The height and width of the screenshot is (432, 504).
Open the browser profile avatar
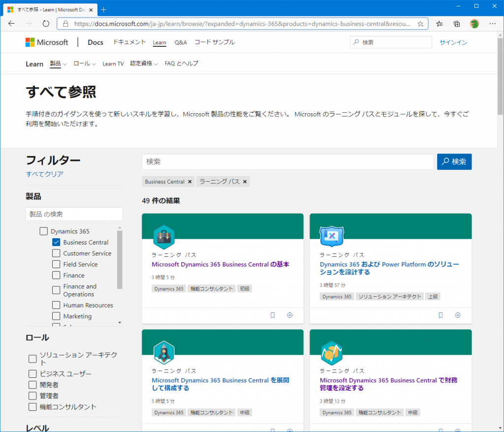pos(474,24)
